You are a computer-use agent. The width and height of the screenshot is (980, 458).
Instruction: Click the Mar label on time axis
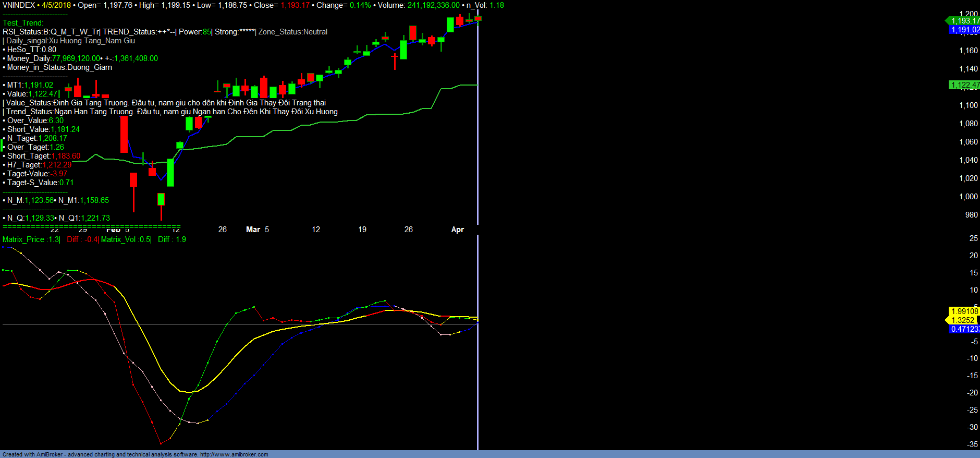pos(253,230)
